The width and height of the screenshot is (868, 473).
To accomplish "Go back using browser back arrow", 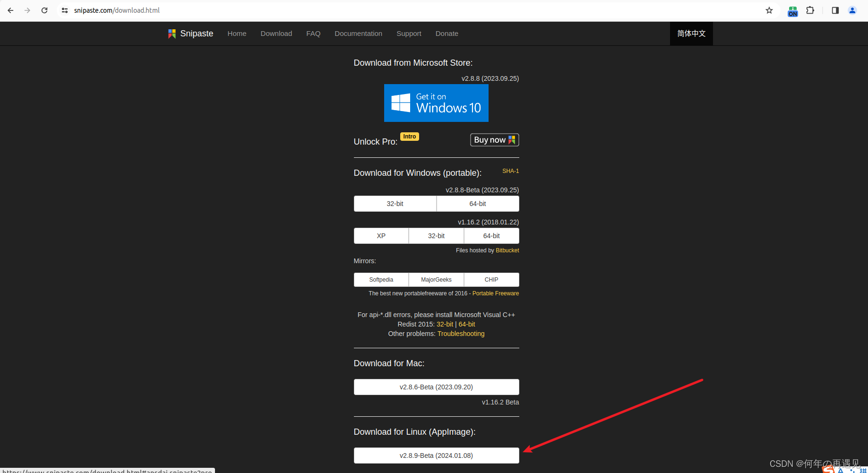I will click(x=10, y=10).
